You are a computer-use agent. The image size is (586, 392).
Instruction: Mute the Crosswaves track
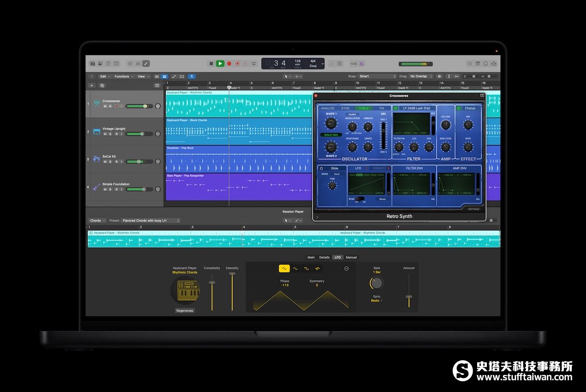click(x=105, y=106)
